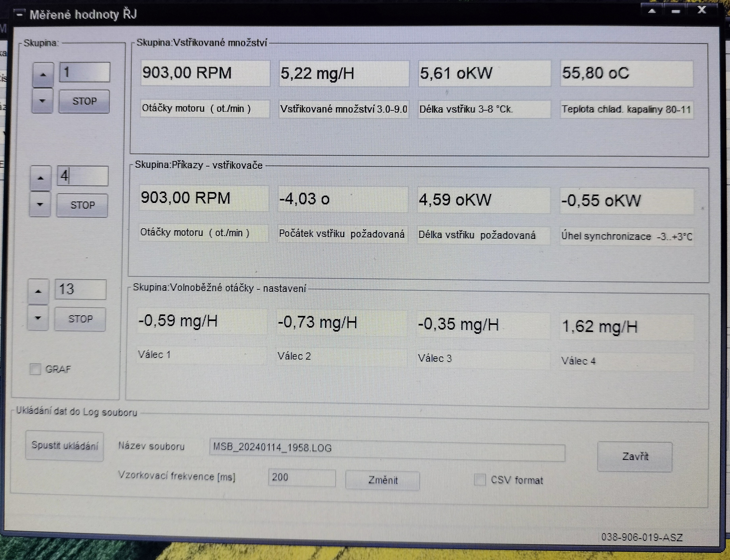Image resolution: width=730 pixels, height=560 pixels.
Task: Click the group number field showing 13
Action: 81,289
